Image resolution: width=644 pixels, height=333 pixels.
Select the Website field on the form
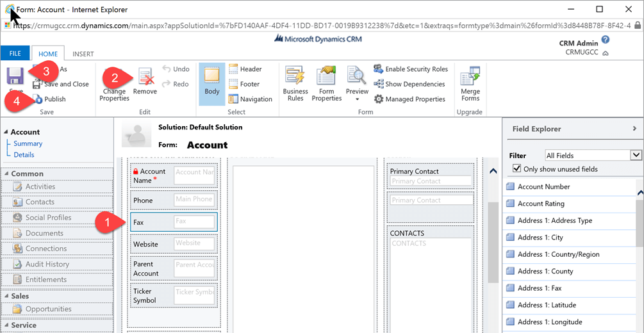point(174,244)
